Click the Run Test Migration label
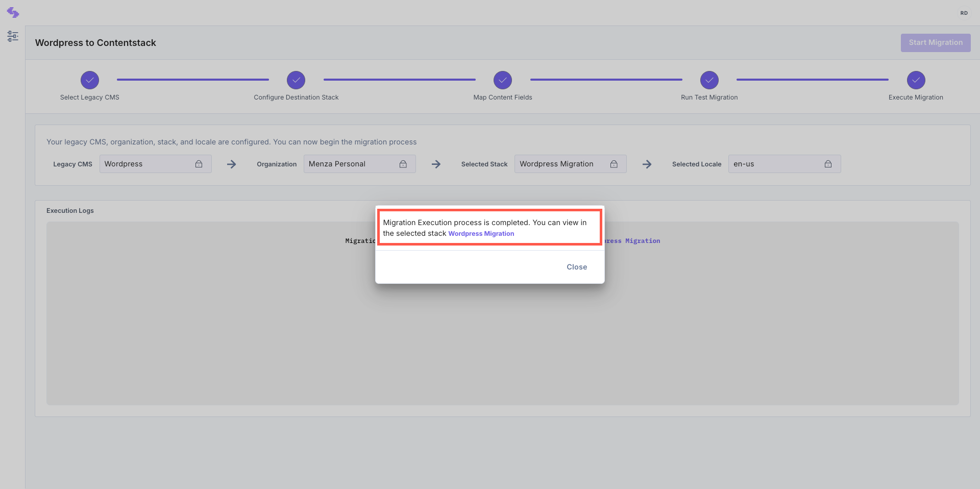The image size is (980, 489). (x=709, y=97)
